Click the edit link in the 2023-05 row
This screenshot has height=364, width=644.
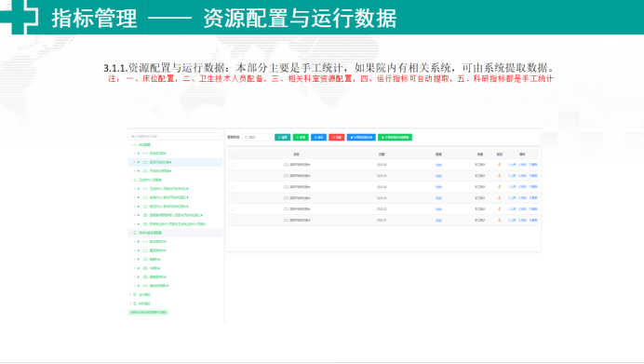(x=522, y=176)
